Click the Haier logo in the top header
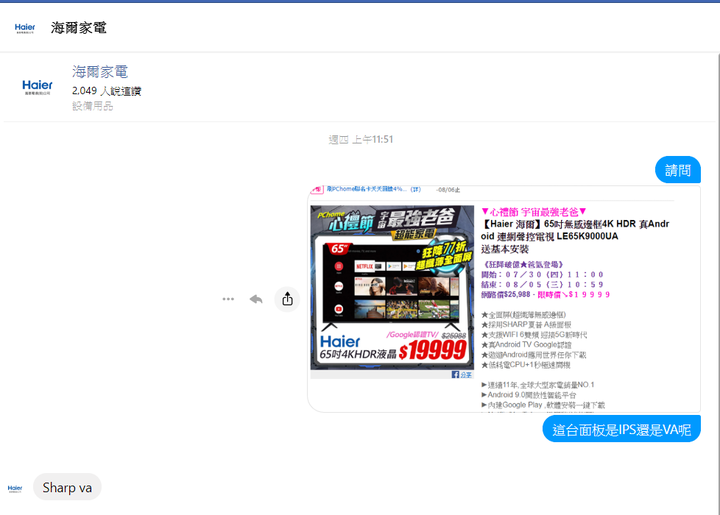 coord(25,28)
